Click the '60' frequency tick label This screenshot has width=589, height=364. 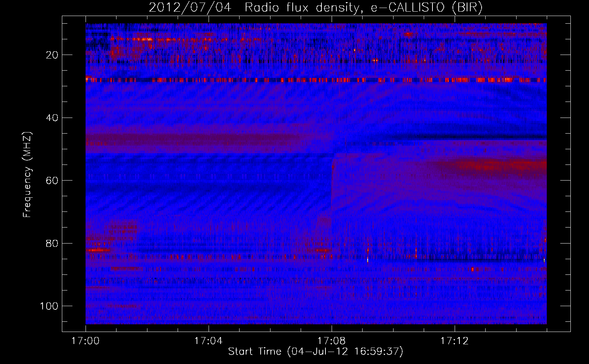click(x=52, y=181)
